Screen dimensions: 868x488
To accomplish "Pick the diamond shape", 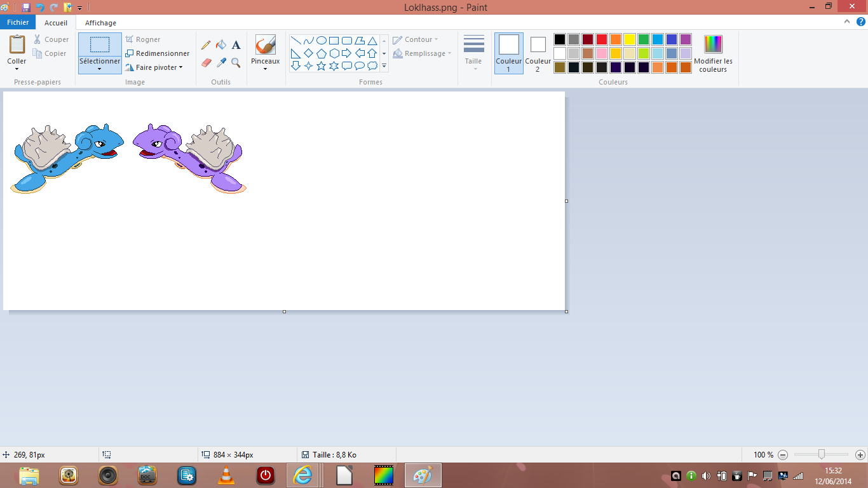I will [309, 53].
